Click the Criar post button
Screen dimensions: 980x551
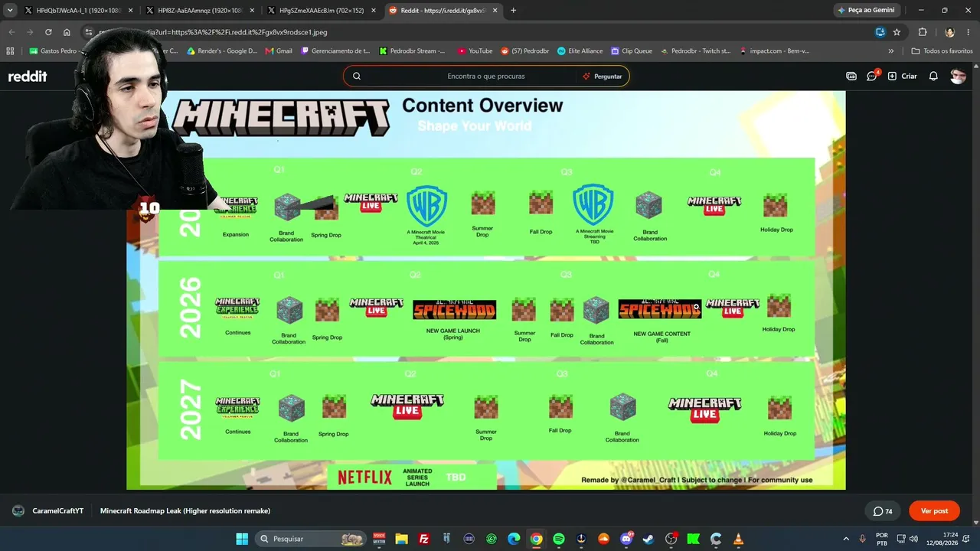(902, 77)
